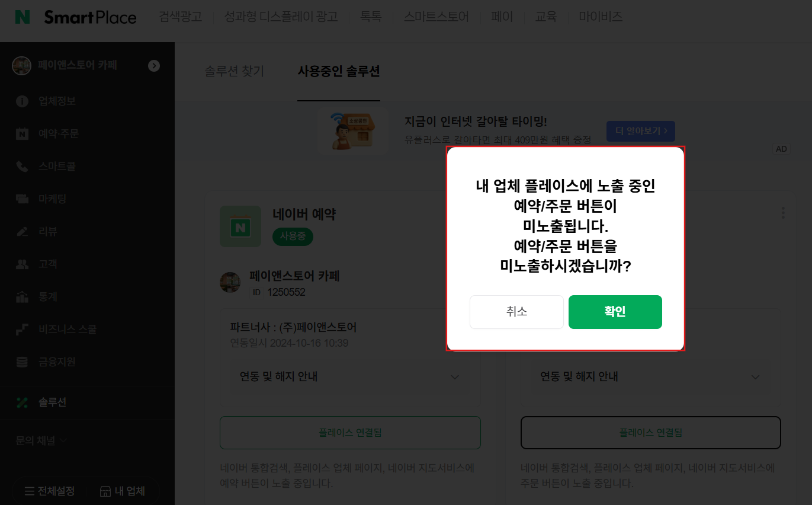Screen dimensions: 812x505
Task: Click the 내 업체 store button
Action: tap(122, 491)
